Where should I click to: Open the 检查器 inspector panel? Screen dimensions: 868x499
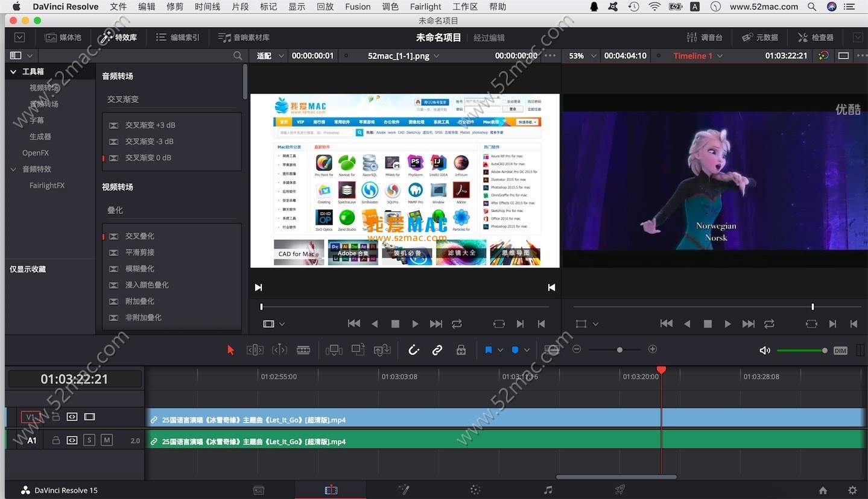click(816, 37)
